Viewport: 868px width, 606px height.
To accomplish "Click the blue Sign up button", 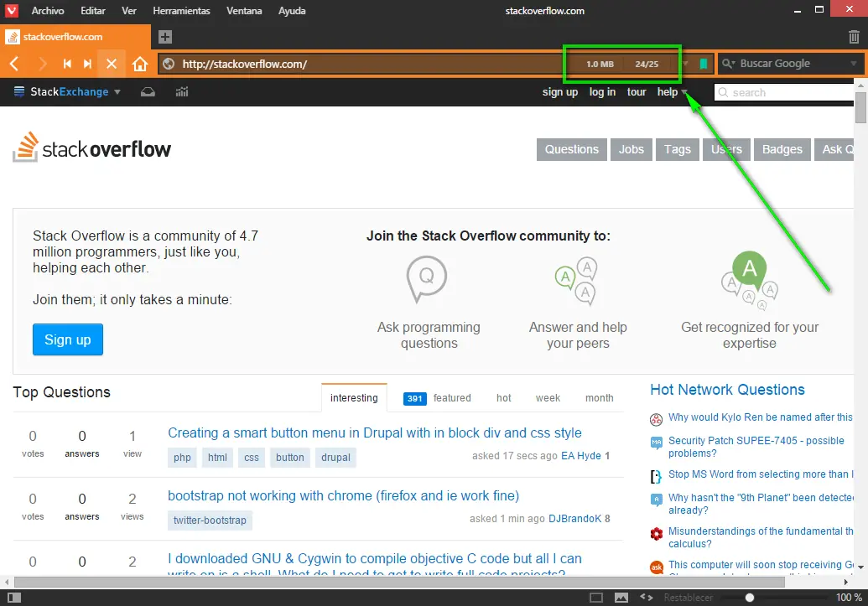I will pyautogui.click(x=68, y=339).
